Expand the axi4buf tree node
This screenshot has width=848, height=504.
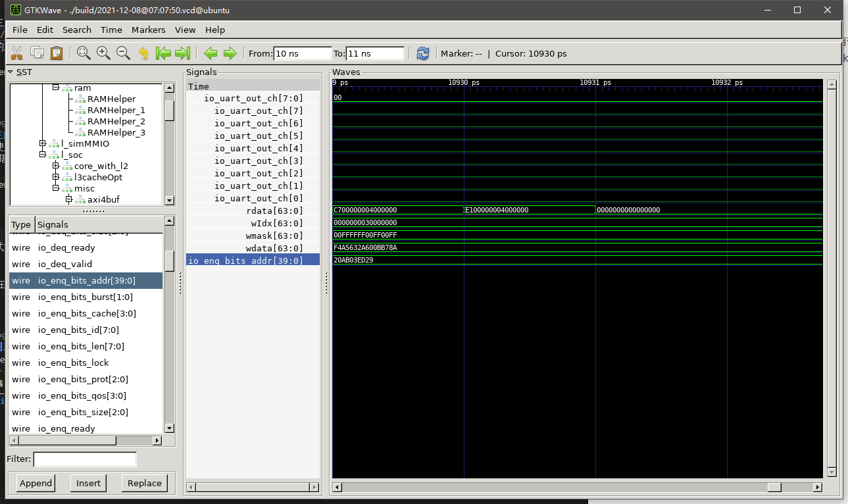coord(69,199)
